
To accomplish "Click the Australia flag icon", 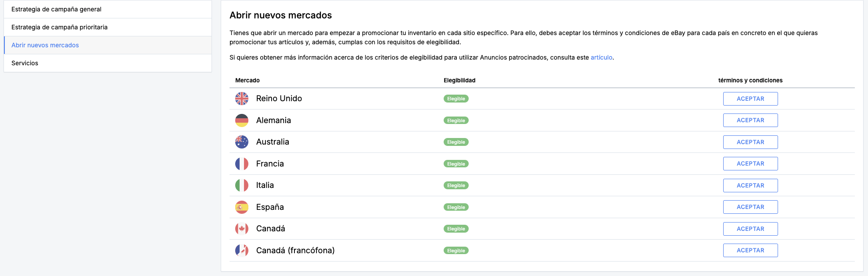I will coord(242,142).
